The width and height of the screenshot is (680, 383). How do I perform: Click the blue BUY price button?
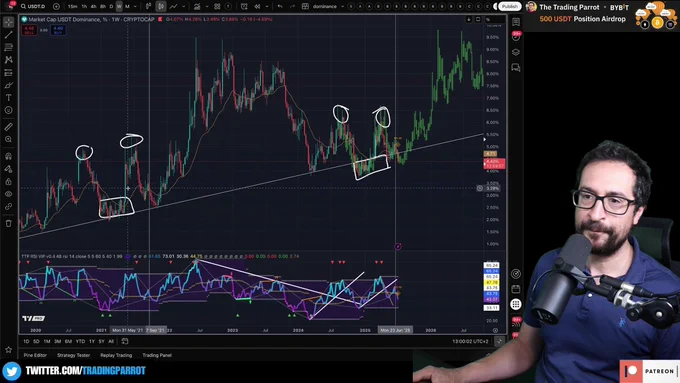click(58, 30)
